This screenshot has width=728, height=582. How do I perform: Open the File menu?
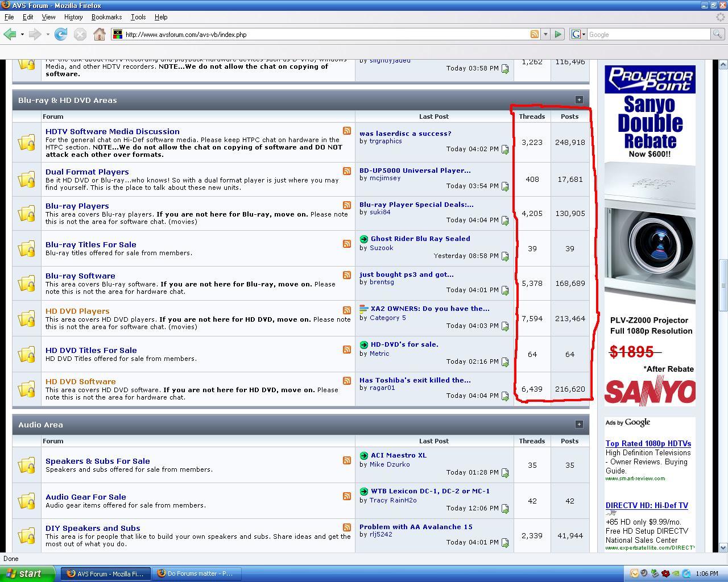pos(9,17)
